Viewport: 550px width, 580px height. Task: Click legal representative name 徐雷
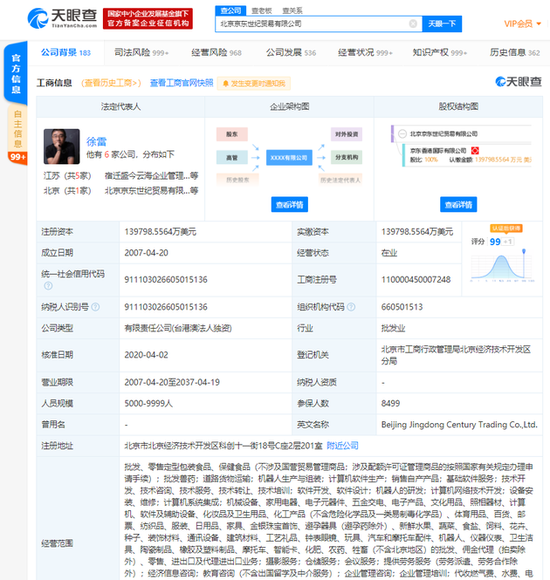coord(96,141)
